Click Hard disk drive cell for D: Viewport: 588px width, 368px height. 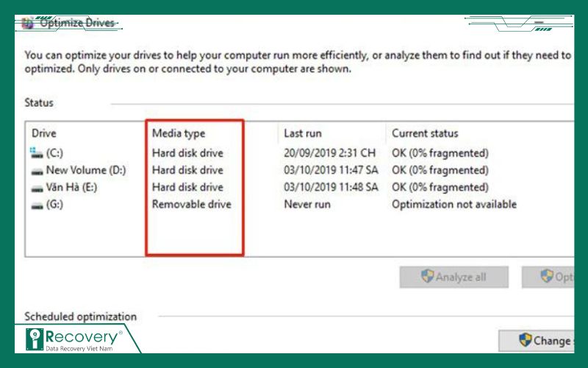187,170
